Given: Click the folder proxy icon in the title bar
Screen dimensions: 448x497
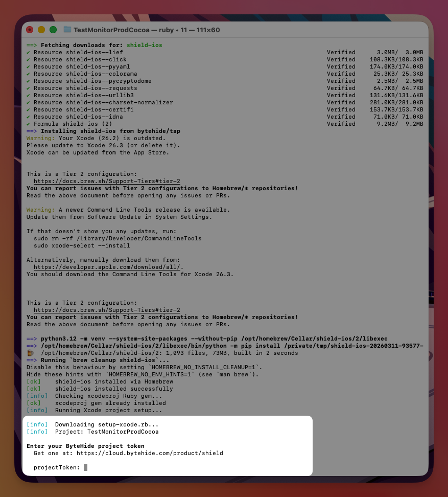Looking at the screenshot, I should coord(66,30).
